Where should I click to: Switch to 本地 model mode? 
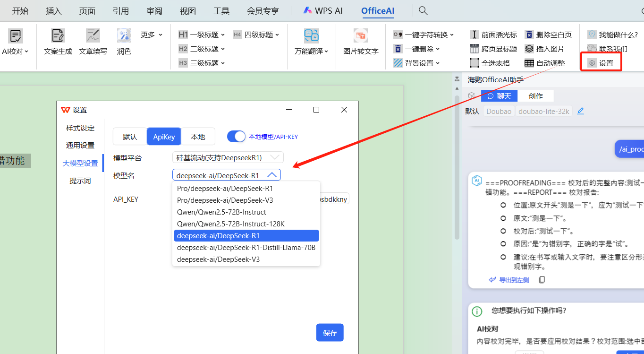198,137
